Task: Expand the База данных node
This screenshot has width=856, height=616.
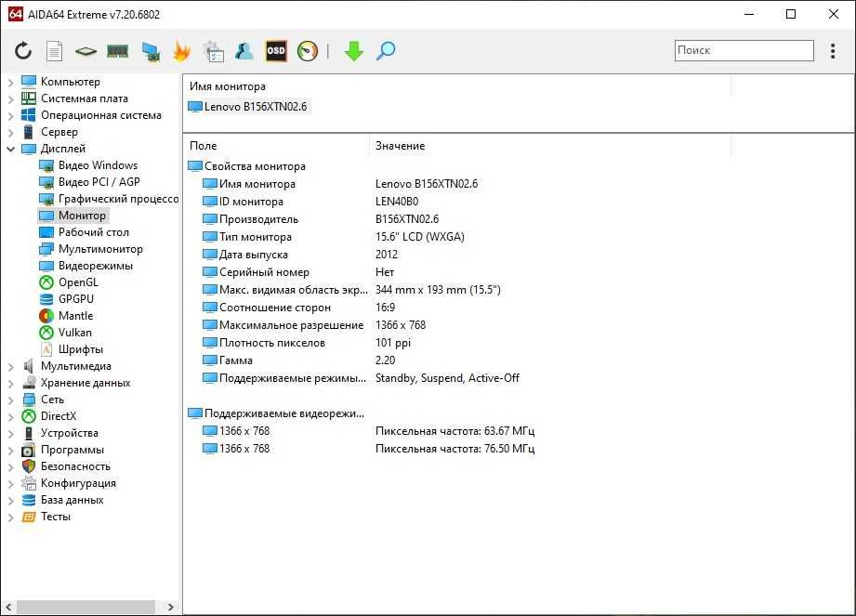Action: (x=10, y=501)
